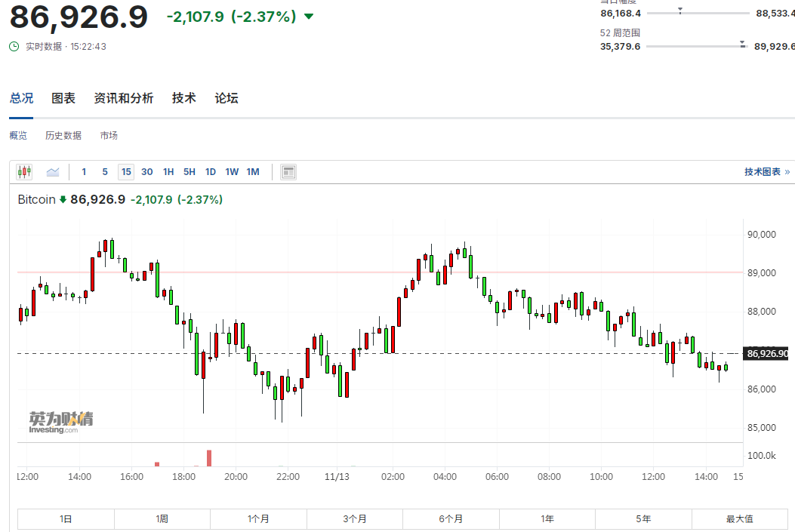Enable the 30-minute interval
Viewport: 795px width, 532px height.
click(x=146, y=171)
